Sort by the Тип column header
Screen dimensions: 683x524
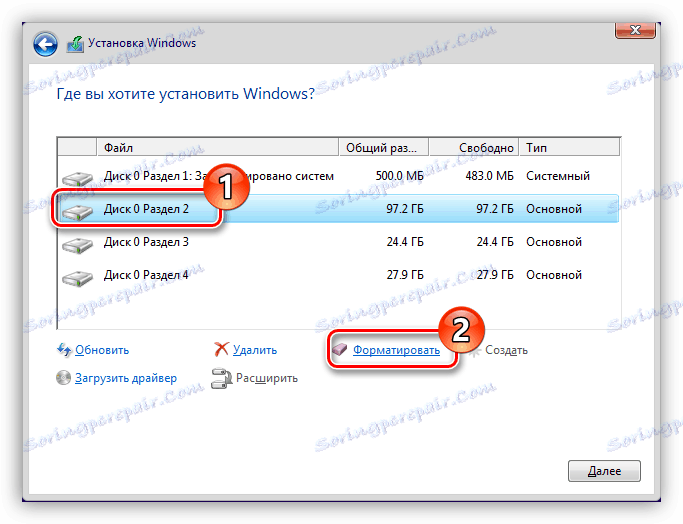pos(569,148)
